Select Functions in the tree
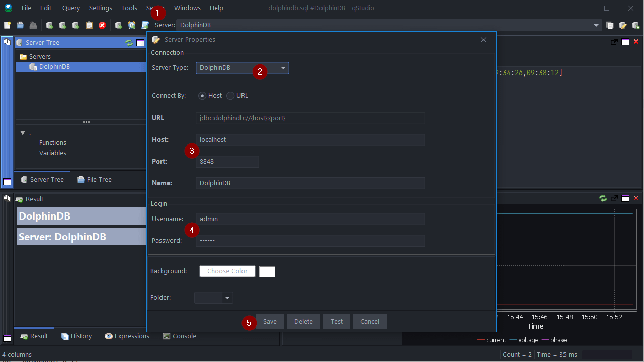The height and width of the screenshot is (362, 644). pos(53,143)
